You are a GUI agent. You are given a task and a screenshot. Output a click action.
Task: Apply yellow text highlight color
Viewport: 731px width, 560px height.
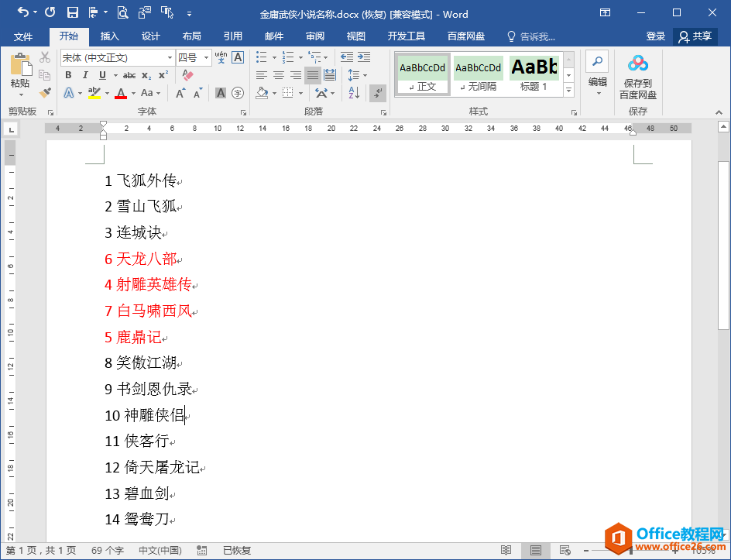[94, 93]
